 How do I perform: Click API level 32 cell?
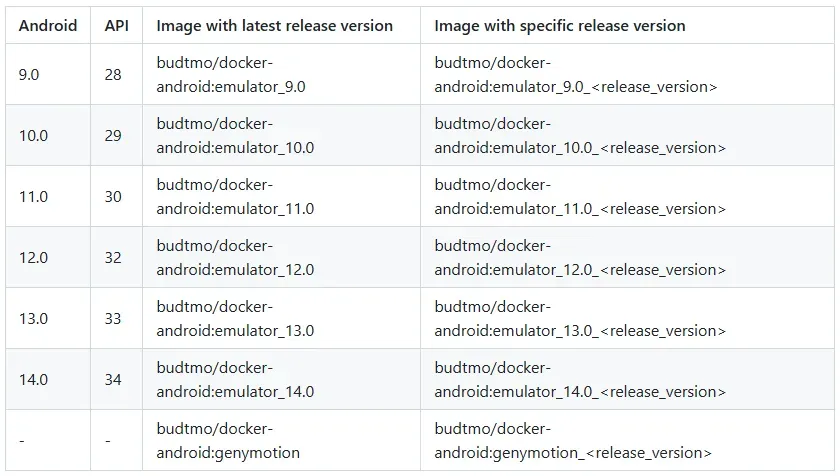point(113,258)
